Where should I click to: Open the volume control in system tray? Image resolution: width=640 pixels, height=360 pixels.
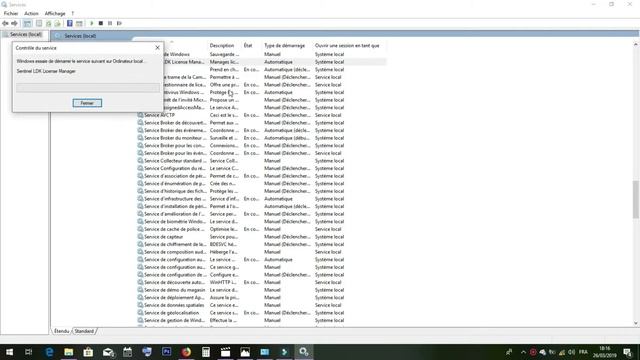[571, 352]
